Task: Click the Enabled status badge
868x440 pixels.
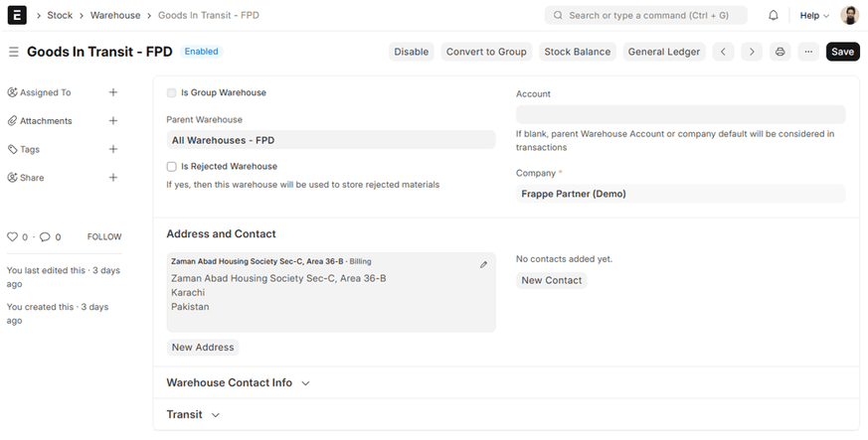Action: tap(202, 52)
